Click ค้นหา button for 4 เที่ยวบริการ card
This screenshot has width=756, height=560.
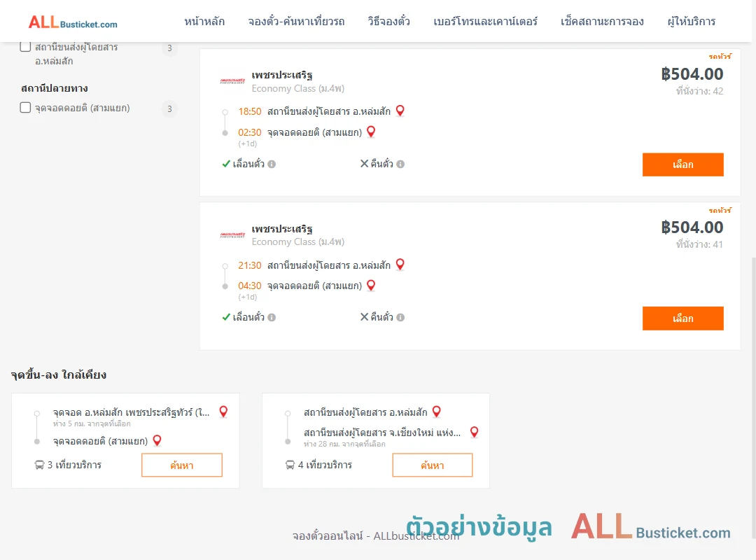click(x=433, y=465)
